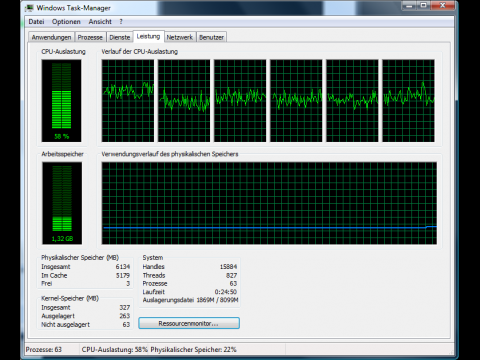480x360 pixels.
Task: Click 'CPU-Auslastung: 58%' in the status bar
Action: click(115, 350)
